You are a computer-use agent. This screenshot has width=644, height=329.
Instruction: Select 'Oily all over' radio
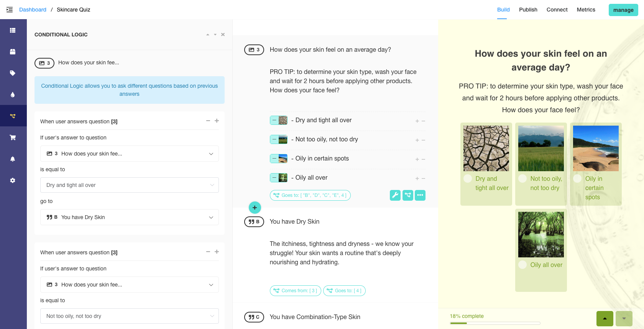522,265
